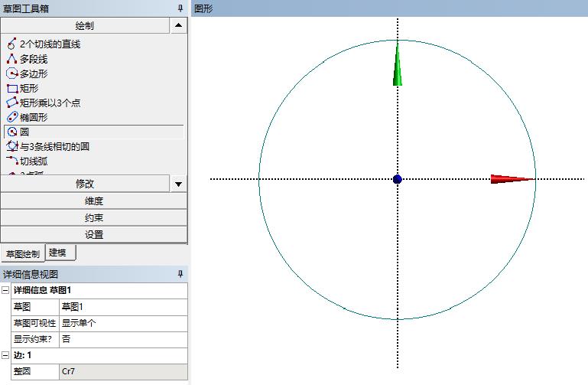Switch to the 草图绘制 tab
The image size is (588, 385).
[22, 253]
